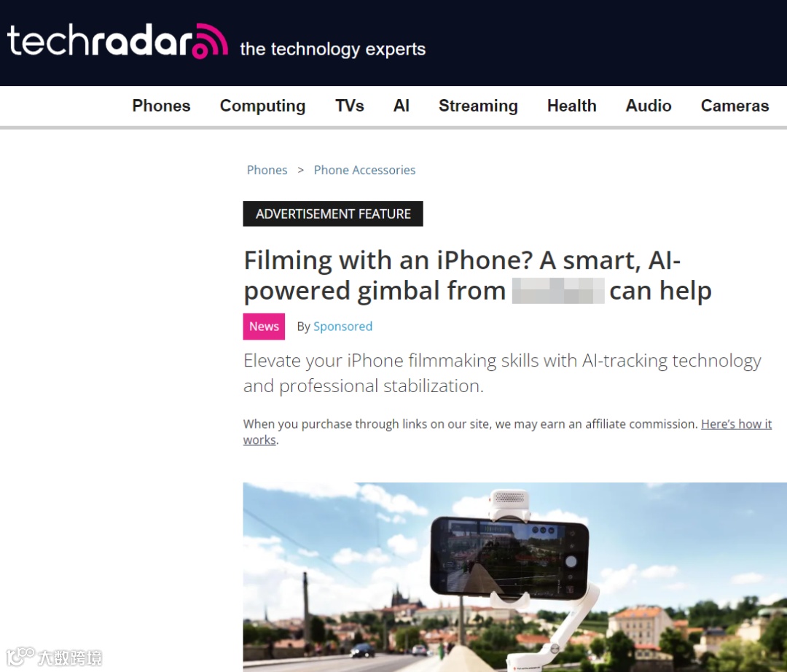The height and width of the screenshot is (672, 787).
Task: Click the article headline
Action: point(477,276)
